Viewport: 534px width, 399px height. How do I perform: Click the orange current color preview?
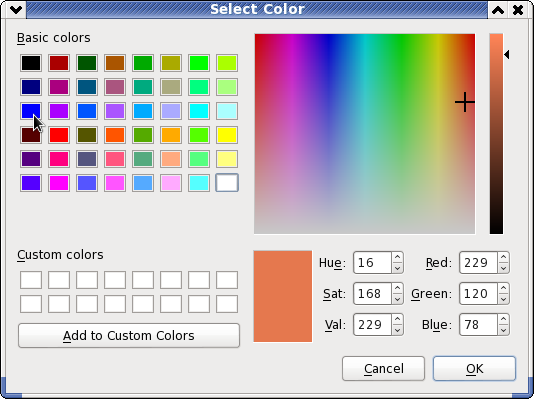[x=283, y=296]
